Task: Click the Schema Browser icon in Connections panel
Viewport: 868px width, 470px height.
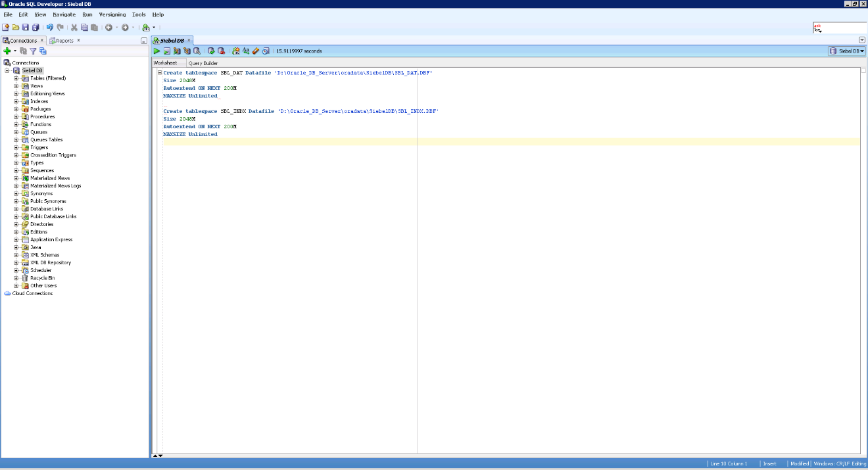Action: [x=43, y=51]
